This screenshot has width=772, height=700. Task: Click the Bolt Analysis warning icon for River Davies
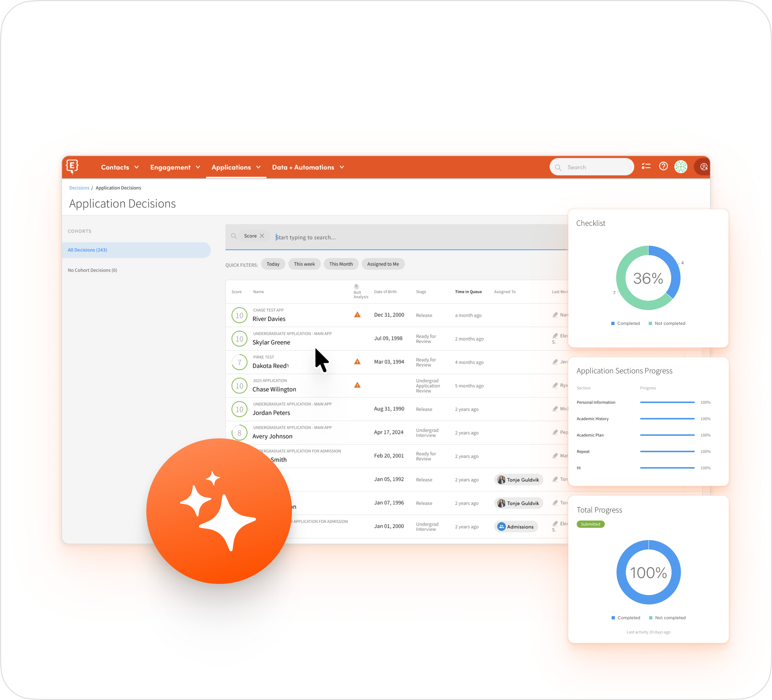coord(357,314)
